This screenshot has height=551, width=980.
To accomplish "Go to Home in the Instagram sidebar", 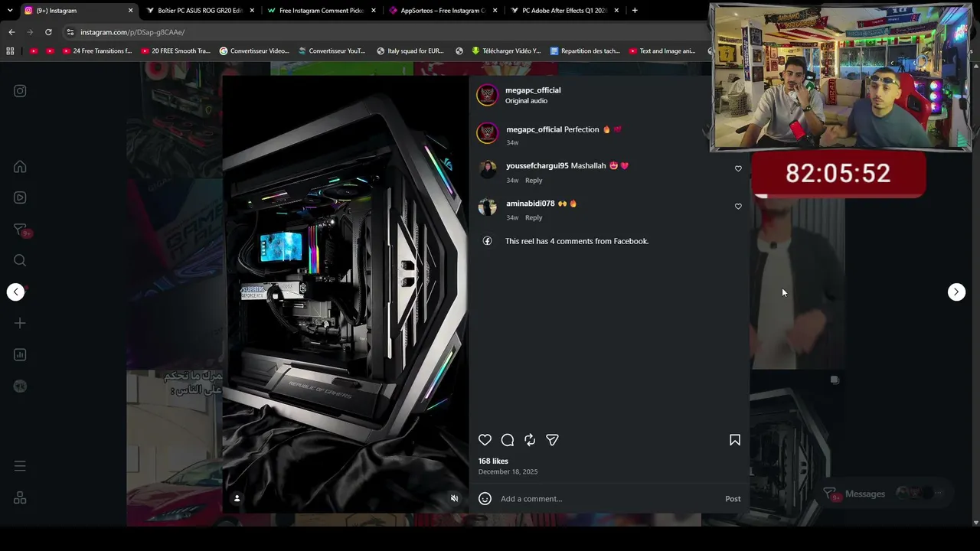I will point(20,167).
